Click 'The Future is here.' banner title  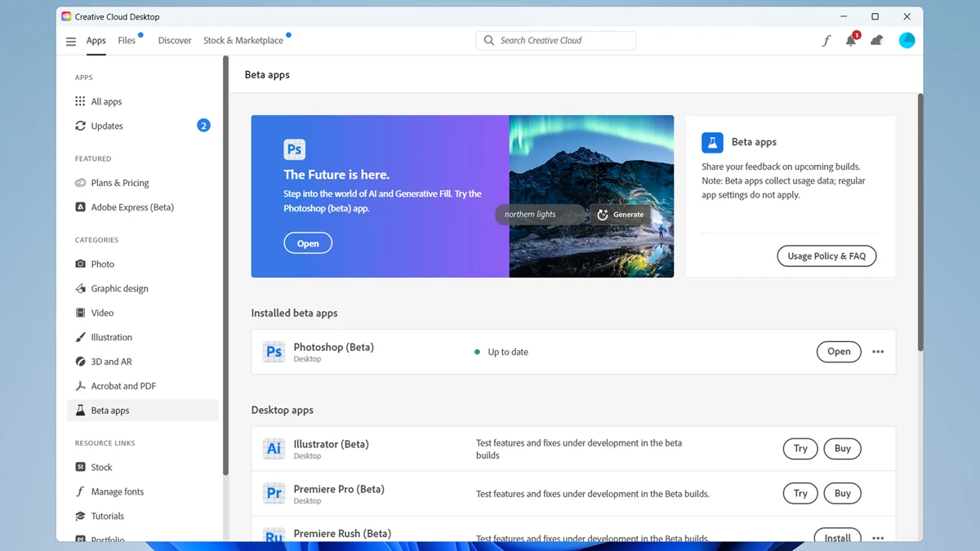point(336,175)
